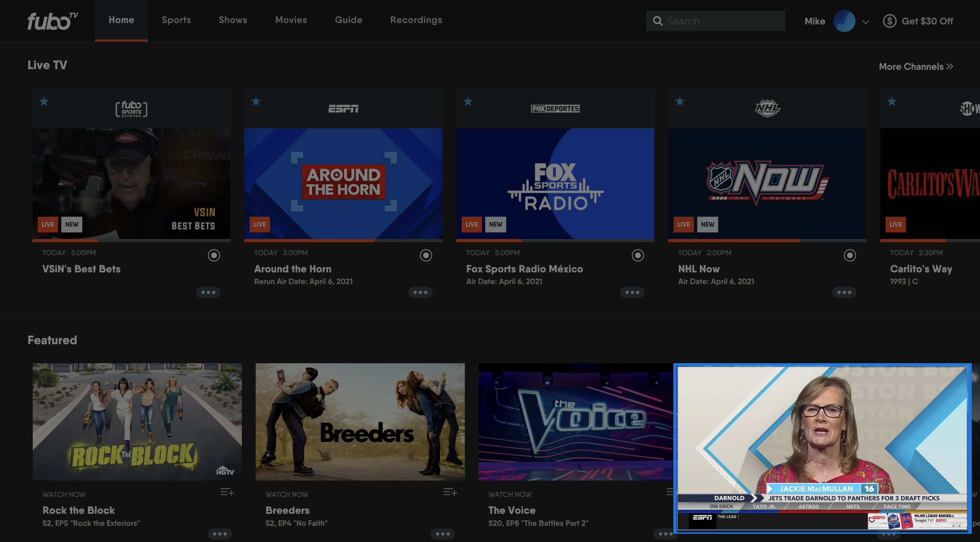The image size is (980, 542).
Task: Add Breeders to list icon
Action: 450,492
